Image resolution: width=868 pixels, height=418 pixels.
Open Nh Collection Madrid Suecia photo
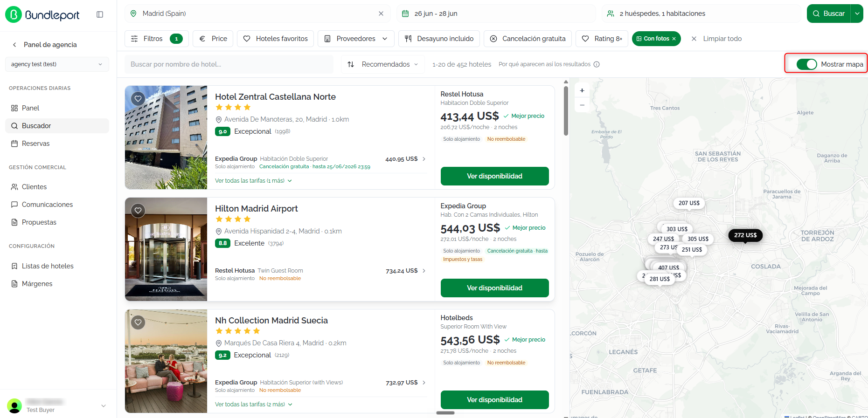166,361
